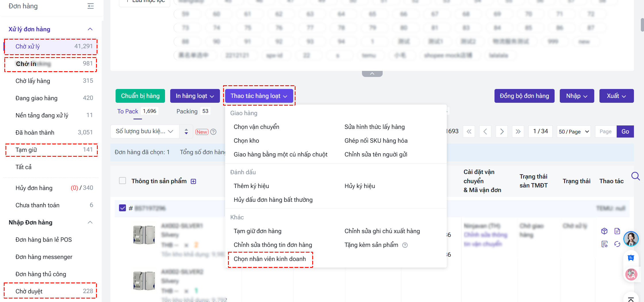Choose Giao hàng bằng một cú nhấp chuột
Screen dimensions: 644x302
tap(281, 154)
